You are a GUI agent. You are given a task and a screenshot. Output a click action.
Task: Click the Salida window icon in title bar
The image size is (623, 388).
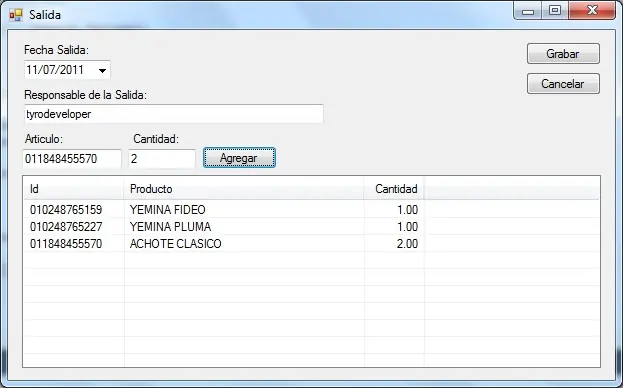(16, 15)
